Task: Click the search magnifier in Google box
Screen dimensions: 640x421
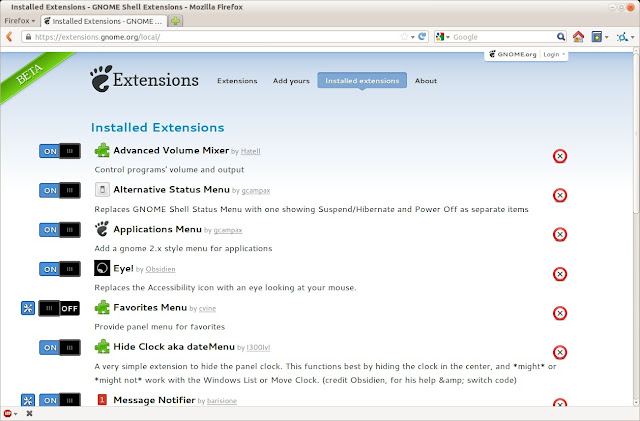Action: click(x=561, y=37)
